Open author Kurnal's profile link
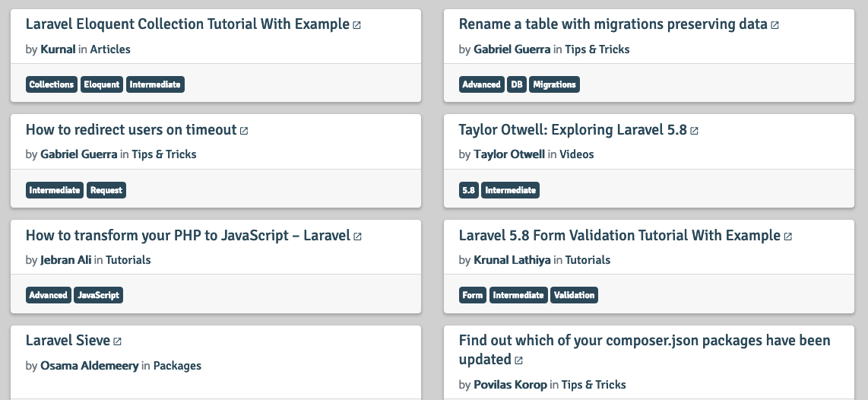868x400 pixels. tap(58, 49)
